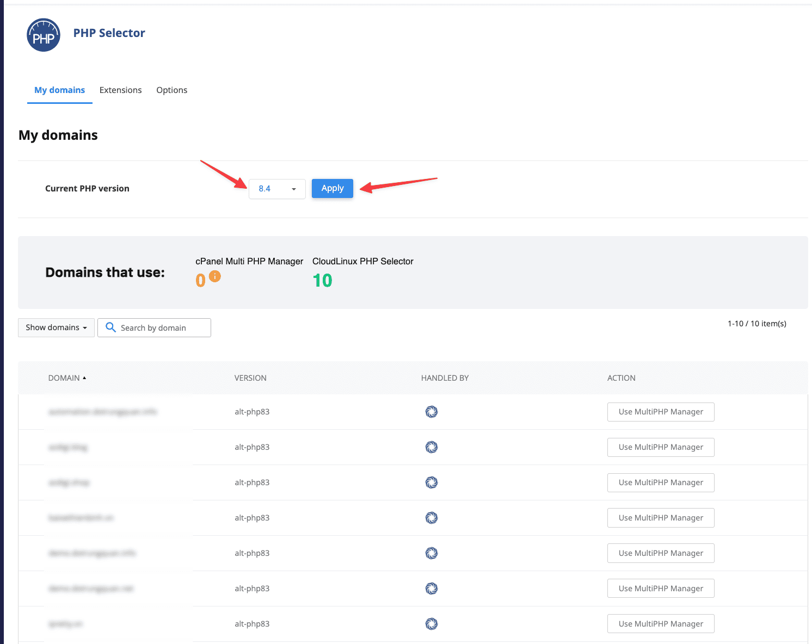Viewport: 812px width, 644px height.
Task: Select the My domains tab
Action: [59, 90]
